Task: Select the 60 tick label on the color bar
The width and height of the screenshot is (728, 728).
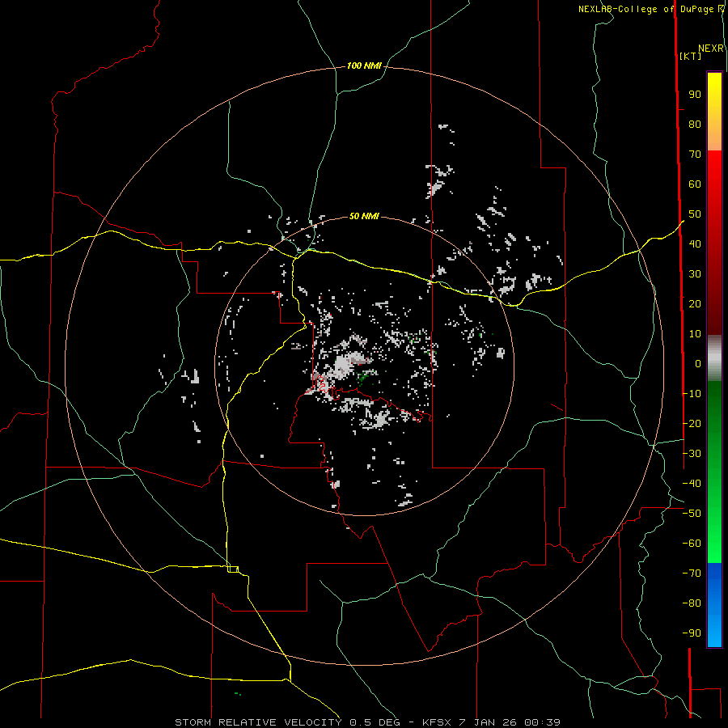Action: tap(695, 184)
